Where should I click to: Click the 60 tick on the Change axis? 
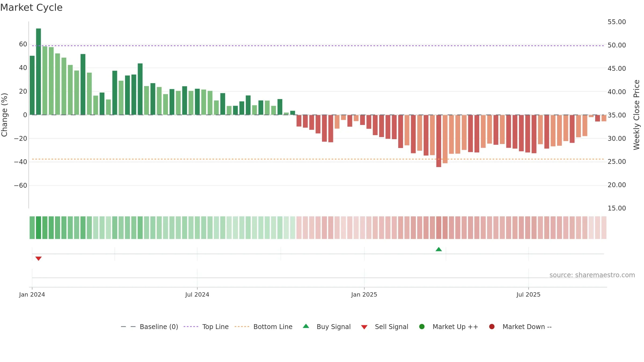click(x=23, y=44)
